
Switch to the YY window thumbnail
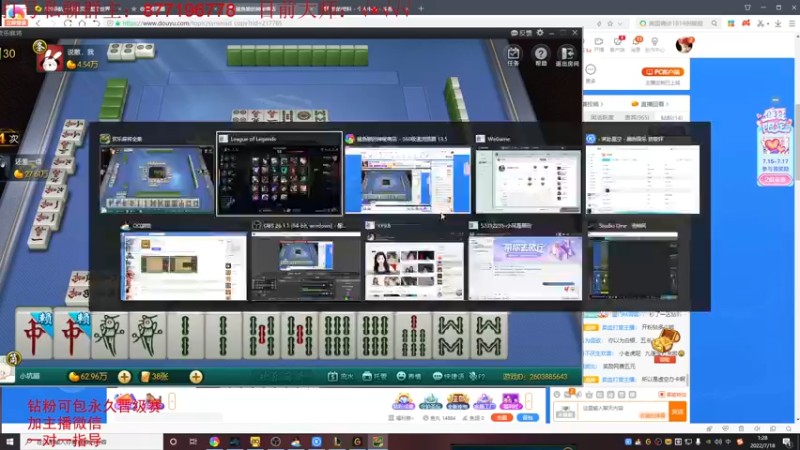[414, 261]
